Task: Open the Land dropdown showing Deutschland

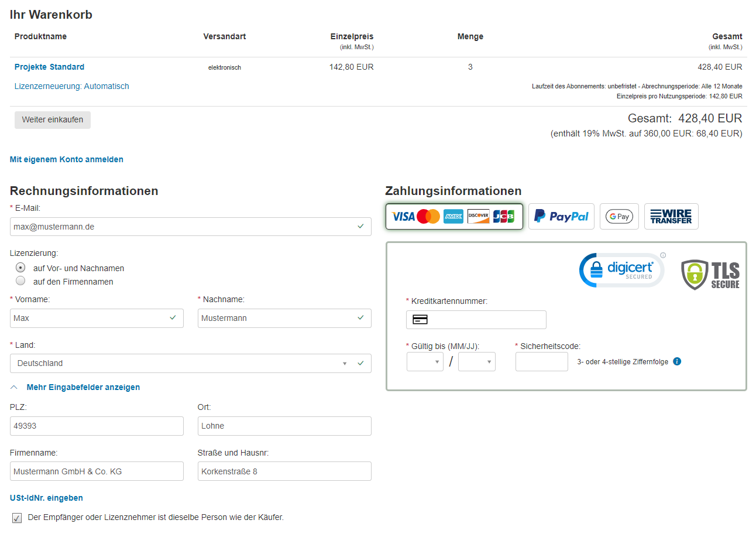Action: [191, 363]
